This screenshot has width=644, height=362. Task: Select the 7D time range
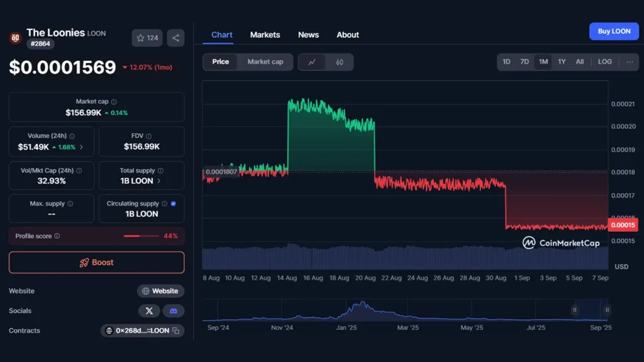click(x=525, y=62)
